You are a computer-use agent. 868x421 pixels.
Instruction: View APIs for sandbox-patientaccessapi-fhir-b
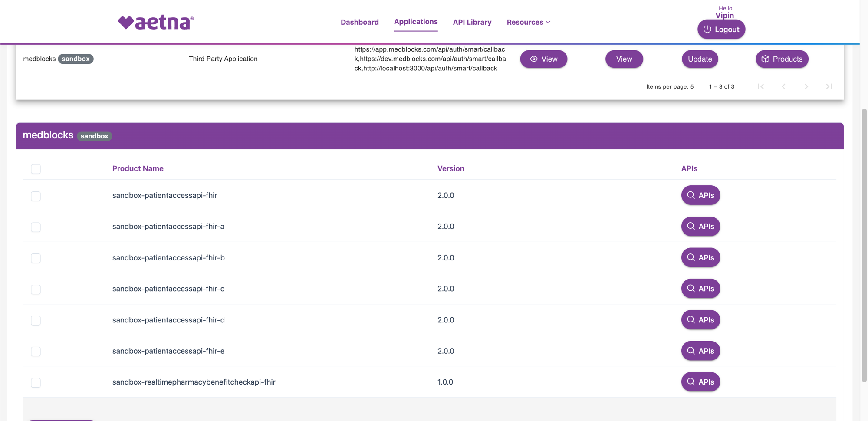point(700,257)
